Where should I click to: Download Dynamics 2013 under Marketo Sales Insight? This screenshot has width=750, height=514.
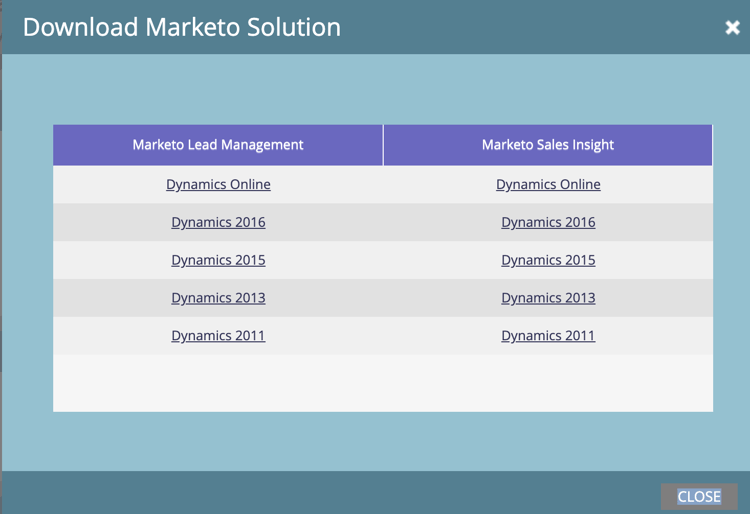[x=548, y=297]
